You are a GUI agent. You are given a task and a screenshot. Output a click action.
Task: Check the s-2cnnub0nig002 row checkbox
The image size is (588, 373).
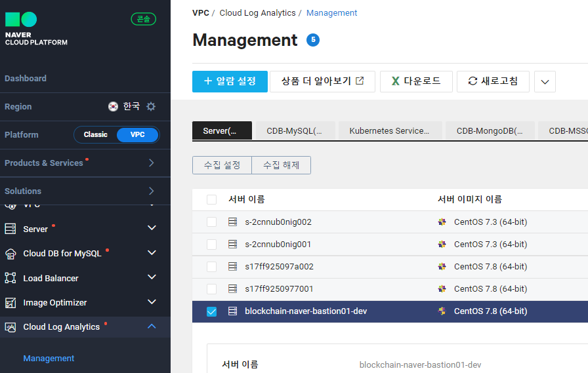(211, 222)
